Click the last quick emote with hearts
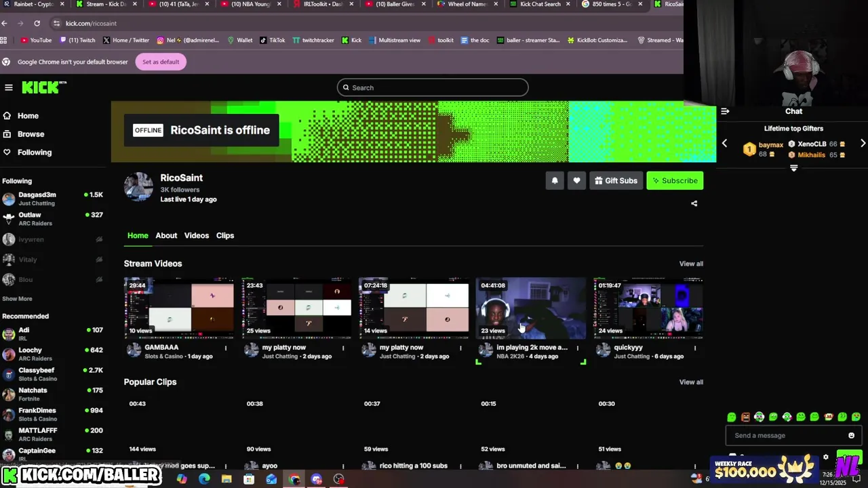The height and width of the screenshot is (488, 868). [856, 417]
